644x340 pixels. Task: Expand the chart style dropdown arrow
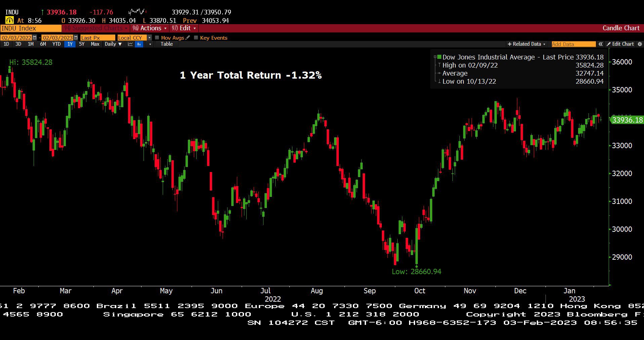click(x=150, y=44)
